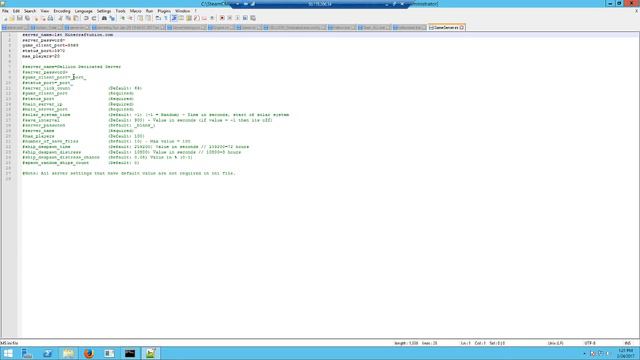This screenshot has width=640, height=360.
Task: Create a new document via toolbar icon
Action: (5, 18)
